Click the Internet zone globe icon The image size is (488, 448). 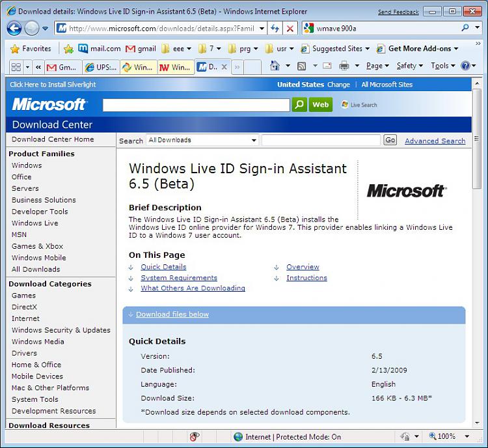coord(238,437)
